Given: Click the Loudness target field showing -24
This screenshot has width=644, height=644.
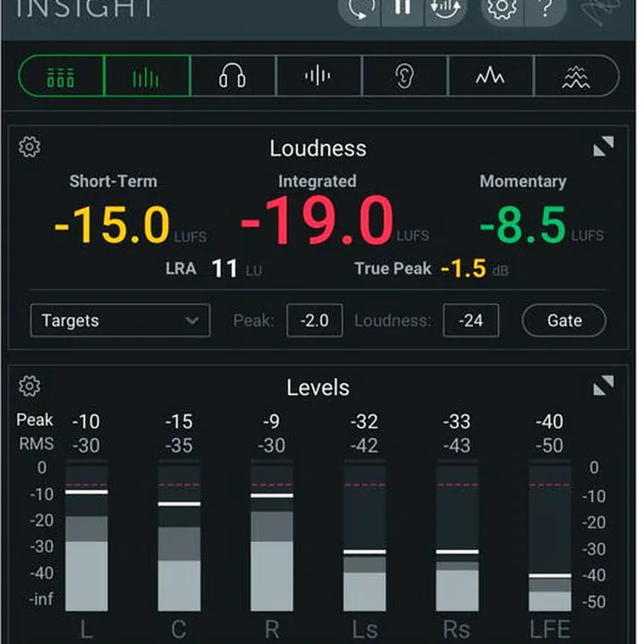Looking at the screenshot, I should click(x=471, y=320).
